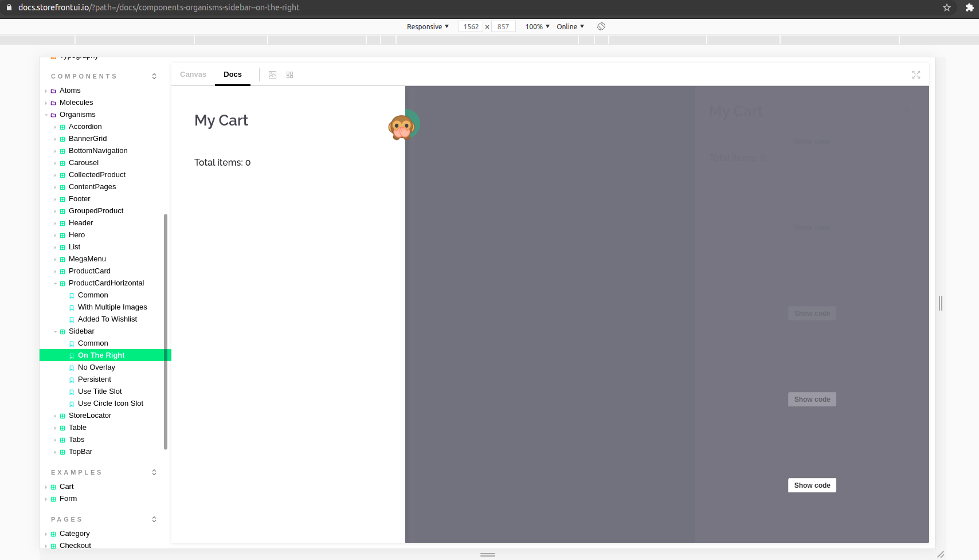The image size is (979, 560).
Task: Edit the viewport width field showing 1562
Action: click(x=471, y=26)
